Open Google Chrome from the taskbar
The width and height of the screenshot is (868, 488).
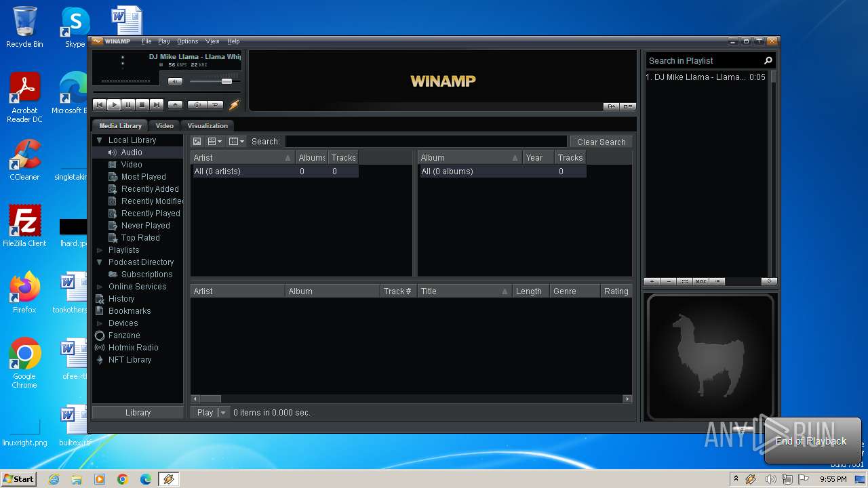tap(123, 479)
